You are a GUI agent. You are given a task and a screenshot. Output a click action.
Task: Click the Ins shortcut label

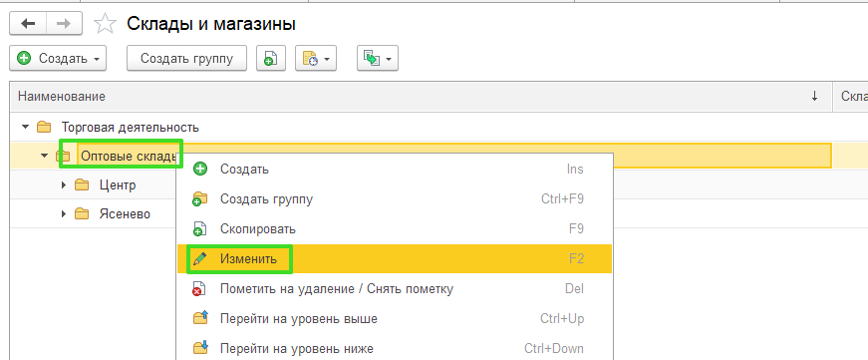tap(575, 170)
